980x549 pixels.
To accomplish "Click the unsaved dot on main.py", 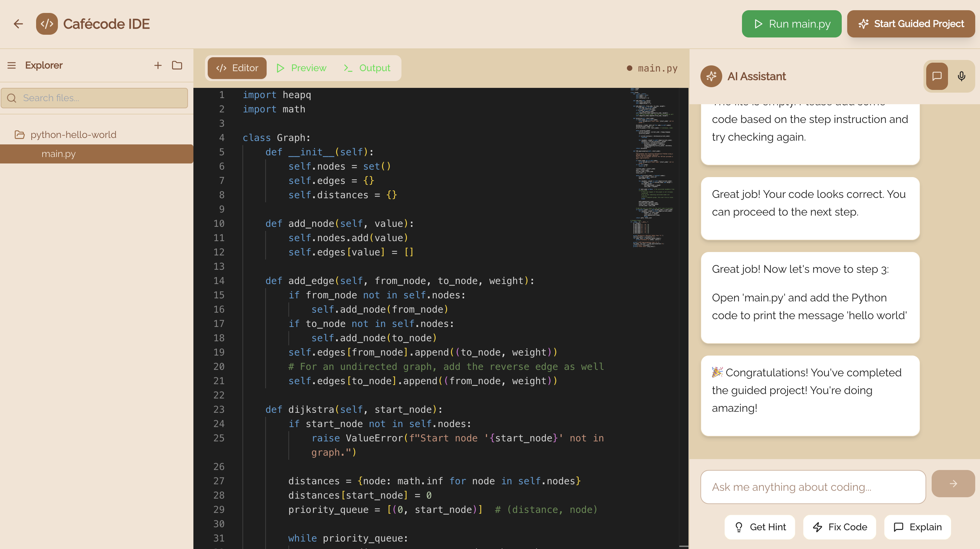I will pos(630,68).
